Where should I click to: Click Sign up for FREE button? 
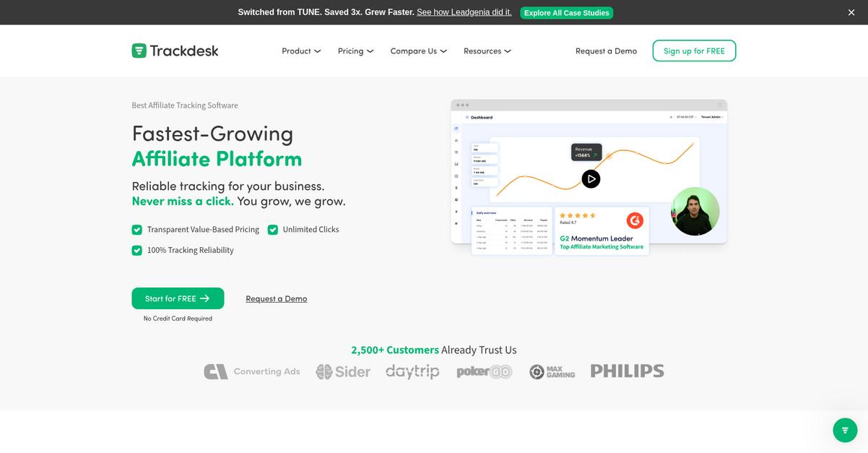click(694, 51)
